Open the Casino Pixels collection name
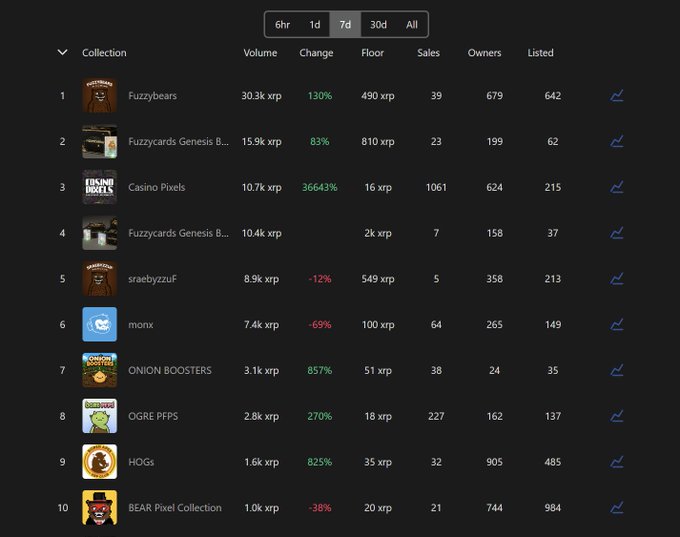The width and height of the screenshot is (680, 537). coord(157,187)
